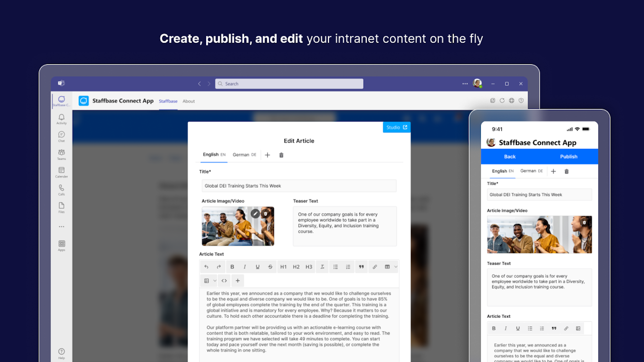Go forward in Teams navigation
This screenshot has width=644, height=362.
(209, 84)
